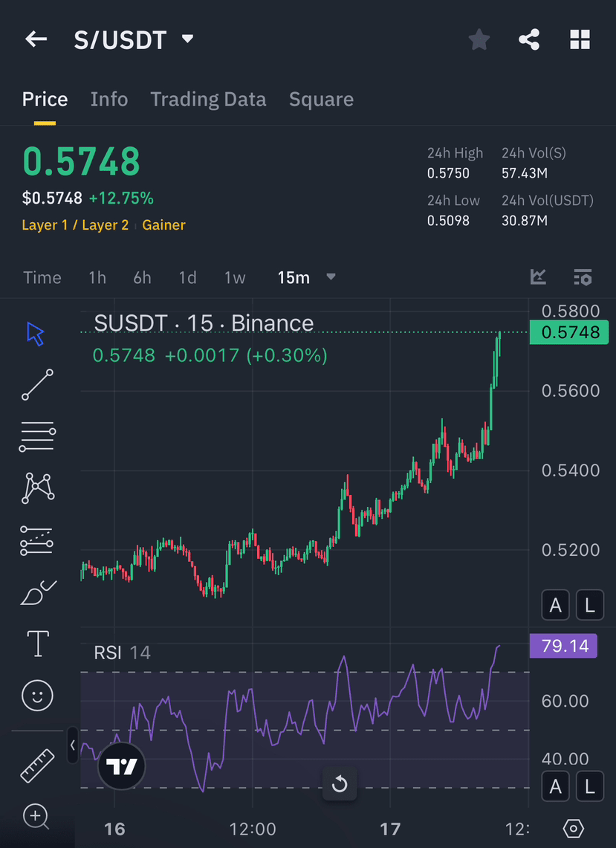Select the horizontal lines Fibonacci tool
The image size is (616, 848).
[37, 436]
